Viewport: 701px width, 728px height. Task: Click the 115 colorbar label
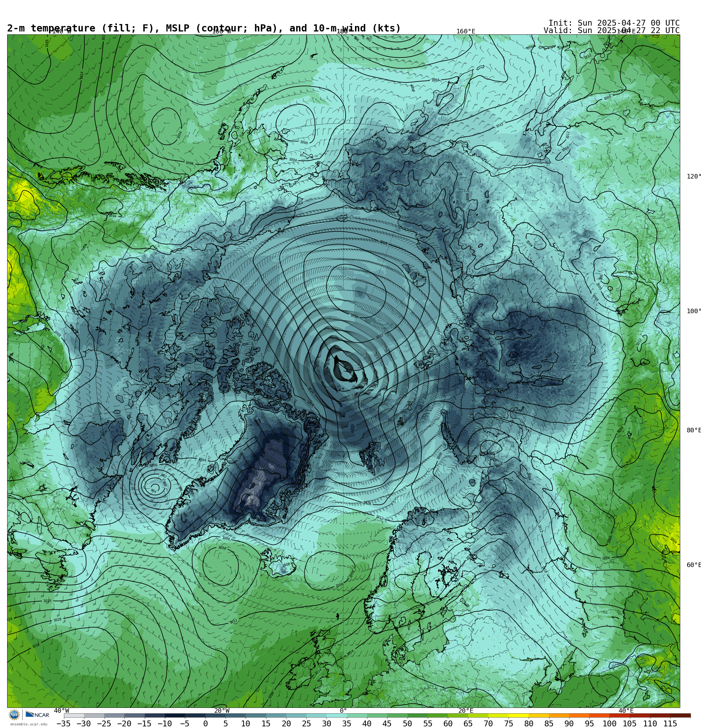point(670,723)
